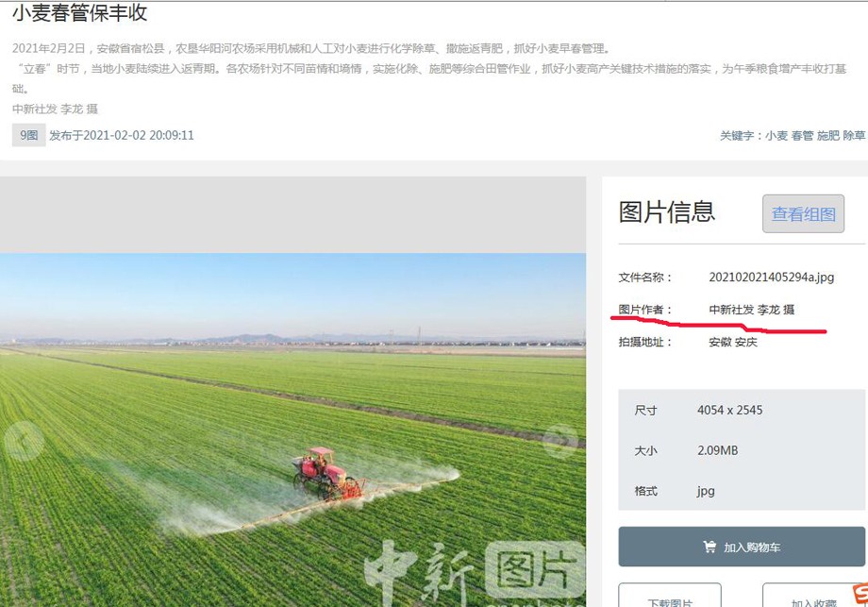Click the 加入购物车 add to cart button
The height and width of the screenshot is (607, 868).
[740, 546]
